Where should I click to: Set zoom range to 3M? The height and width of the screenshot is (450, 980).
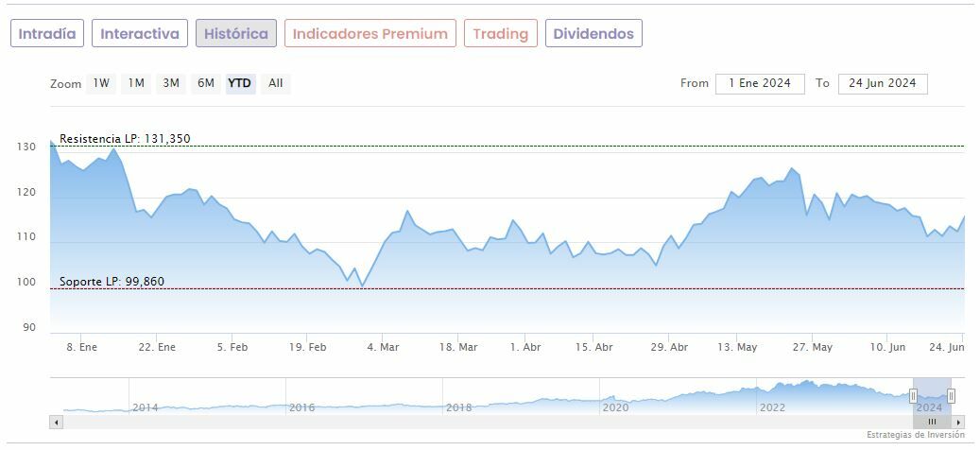(171, 83)
